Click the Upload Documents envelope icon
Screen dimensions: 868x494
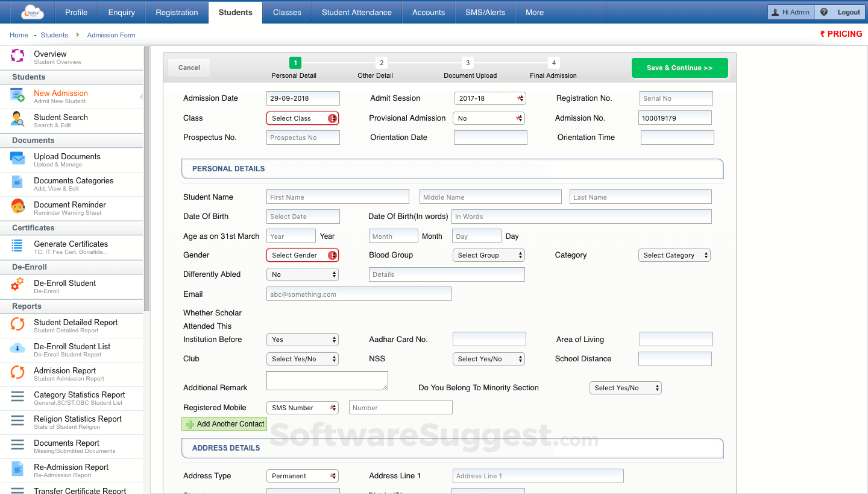coord(16,159)
